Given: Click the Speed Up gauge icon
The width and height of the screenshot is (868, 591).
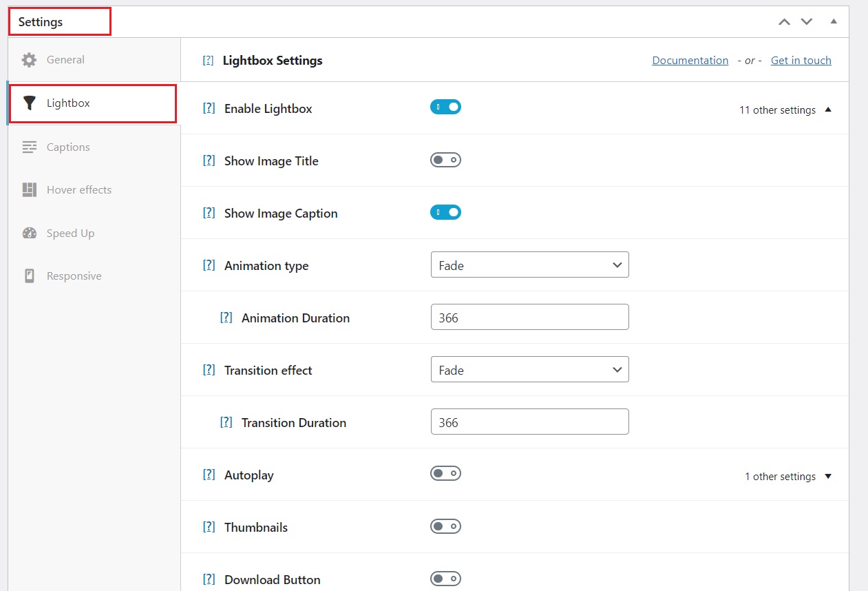Looking at the screenshot, I should 29,233.
